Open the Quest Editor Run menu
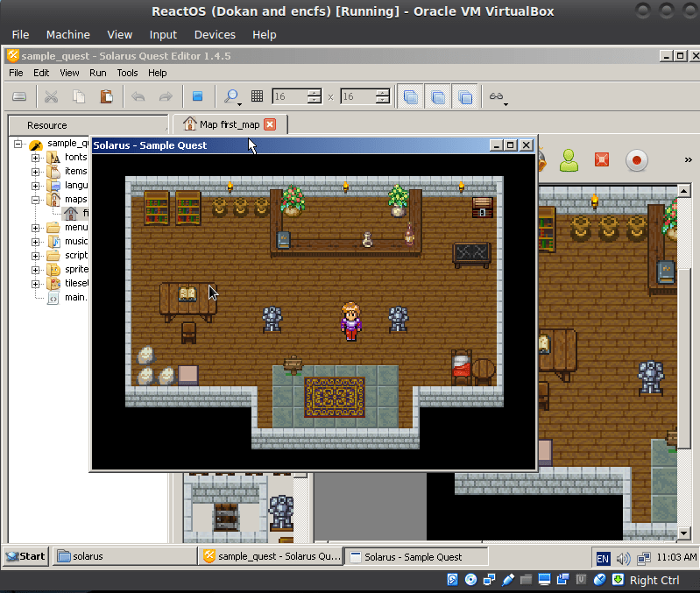The width and height of the screenshot is (700, 593). [x=98, y=73]
